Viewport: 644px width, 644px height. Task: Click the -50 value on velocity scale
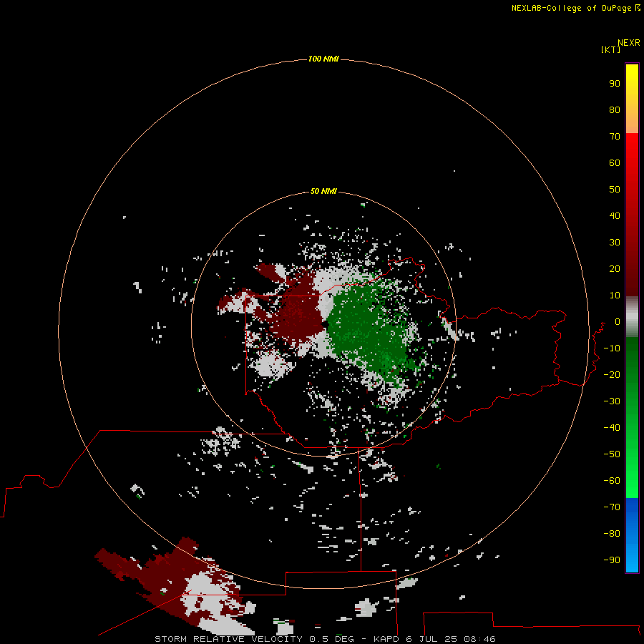612,454
